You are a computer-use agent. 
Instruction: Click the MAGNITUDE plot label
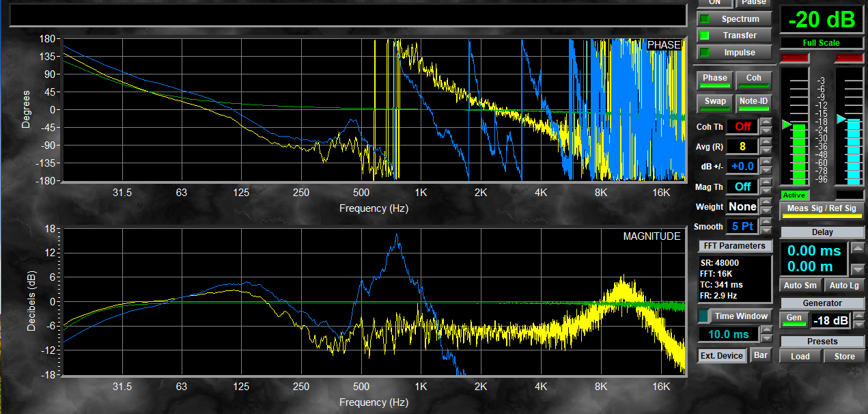tap(652, 236)
